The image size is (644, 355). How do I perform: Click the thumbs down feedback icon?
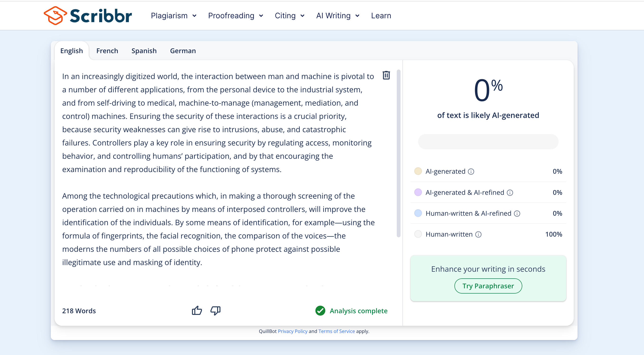[x=215, y=310]
